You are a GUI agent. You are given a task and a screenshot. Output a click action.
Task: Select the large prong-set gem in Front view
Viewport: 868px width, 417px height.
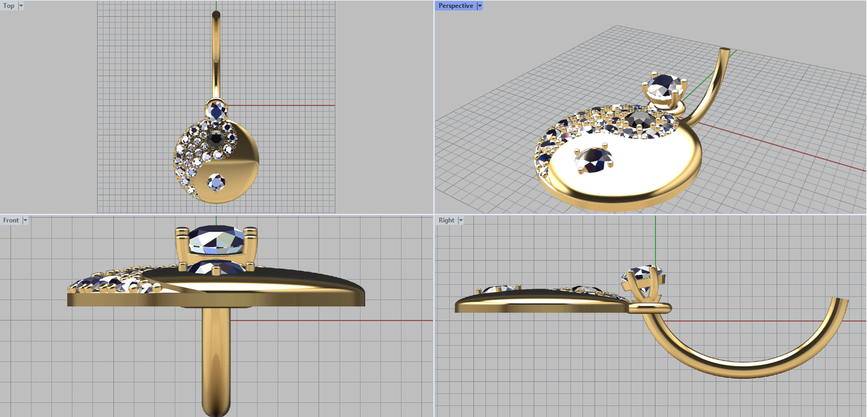(215, 240)
